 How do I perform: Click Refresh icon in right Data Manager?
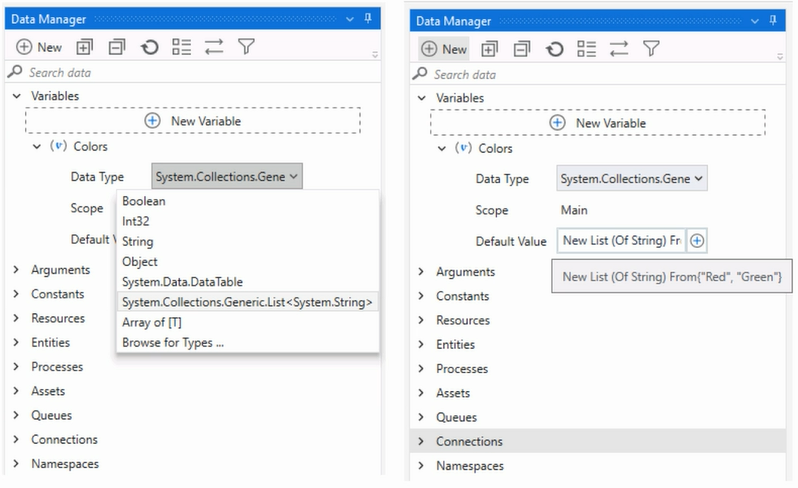[555, 49]
